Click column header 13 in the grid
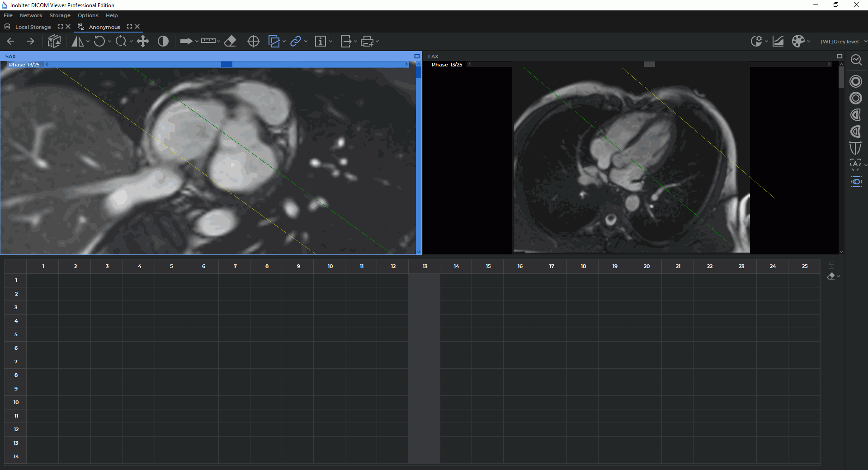The height and width of the screenshot is (470, 868). click(425, 266)
